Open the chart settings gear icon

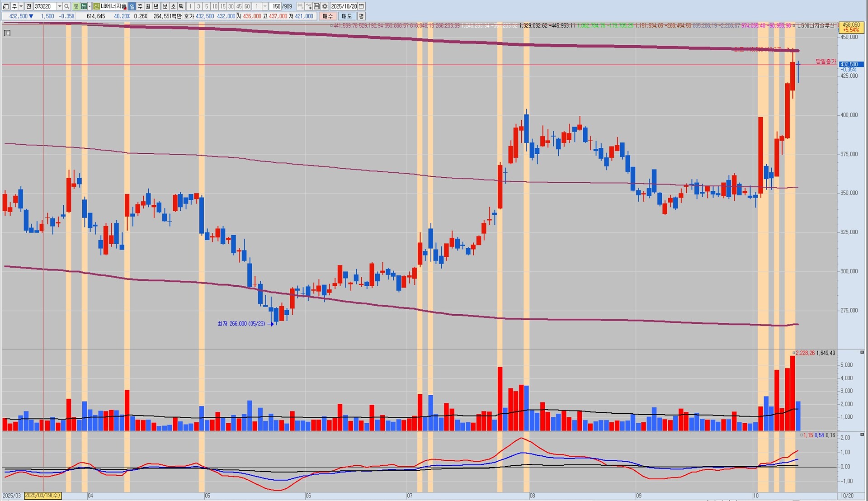(325, 6)
